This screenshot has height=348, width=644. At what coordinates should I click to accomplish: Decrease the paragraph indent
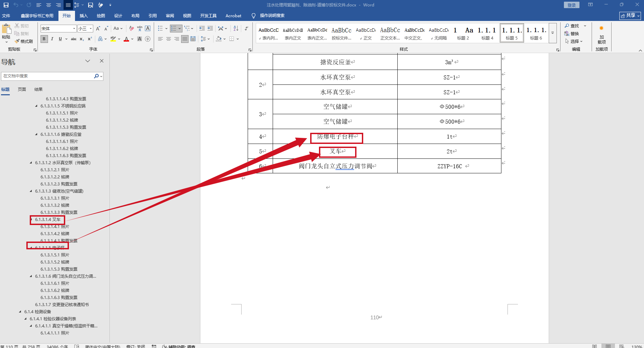click(202, 29)
